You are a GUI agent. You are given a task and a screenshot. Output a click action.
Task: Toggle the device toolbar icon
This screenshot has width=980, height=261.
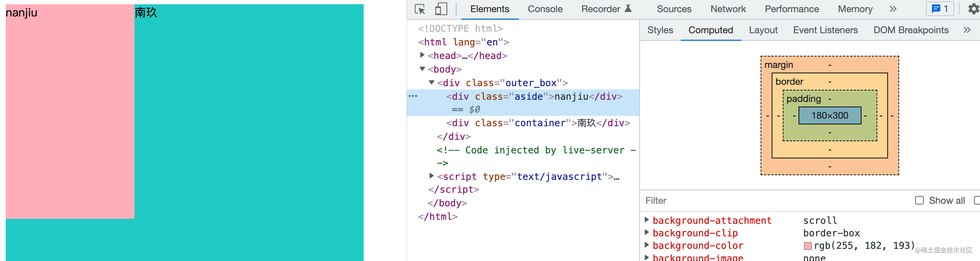click(441, 9)
